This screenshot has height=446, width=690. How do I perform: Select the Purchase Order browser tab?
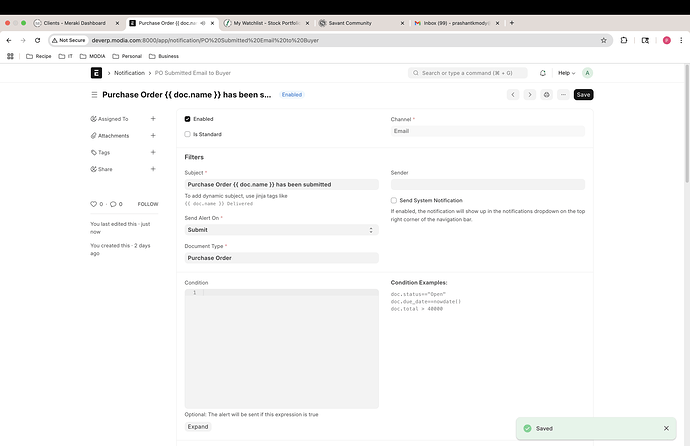click(167, 23)
